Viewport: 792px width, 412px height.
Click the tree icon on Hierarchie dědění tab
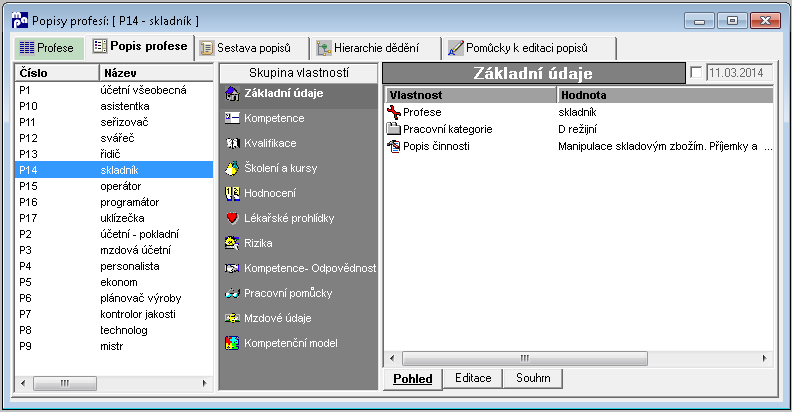(x=324, y=48)
